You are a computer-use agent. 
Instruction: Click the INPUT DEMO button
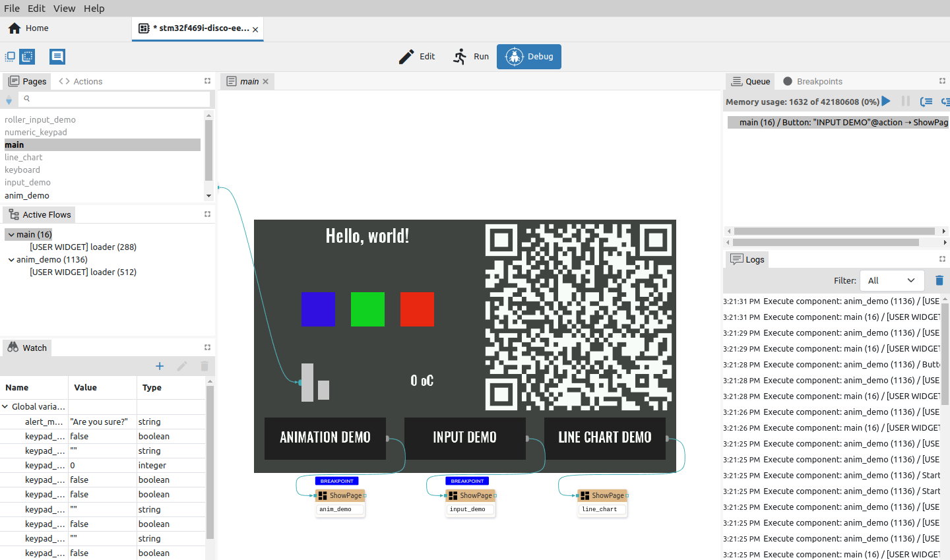pyautogui.click(x=465, y=438)
